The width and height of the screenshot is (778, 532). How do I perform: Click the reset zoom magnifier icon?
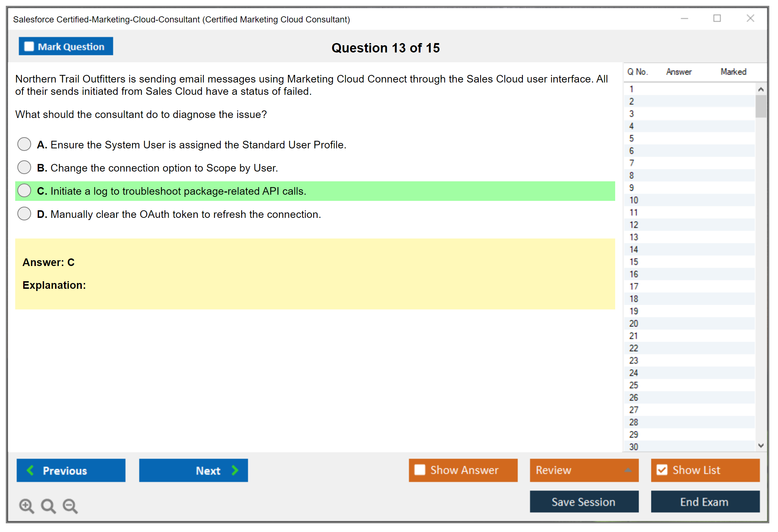[x=48, y=506]
